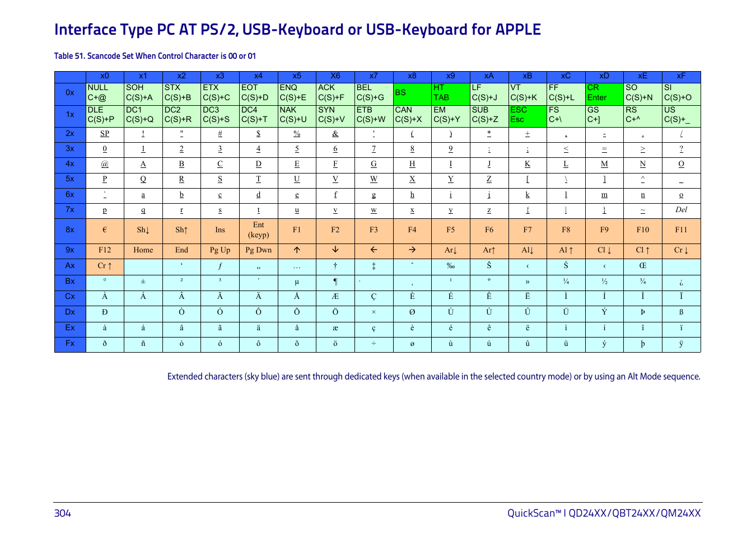Select the US C(S)+_ cell

pyautogui.click(x=681, y=116)
